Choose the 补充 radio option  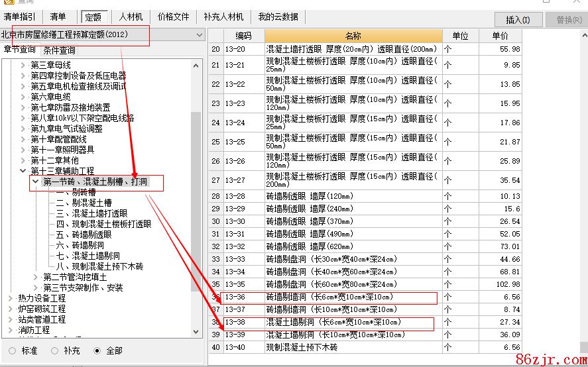coord(55,350)
